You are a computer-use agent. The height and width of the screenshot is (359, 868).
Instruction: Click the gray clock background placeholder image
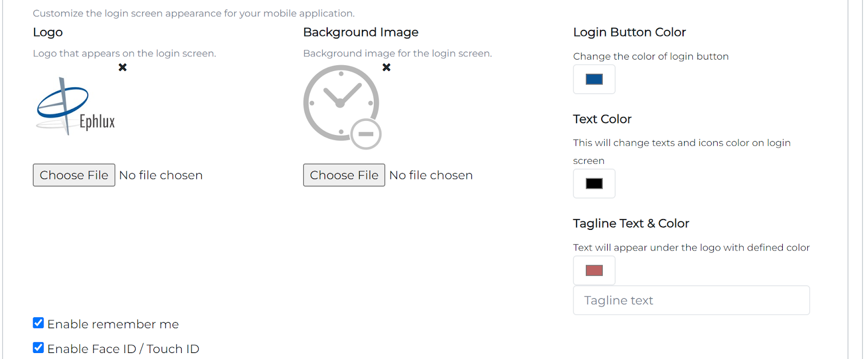coord(342,107)
